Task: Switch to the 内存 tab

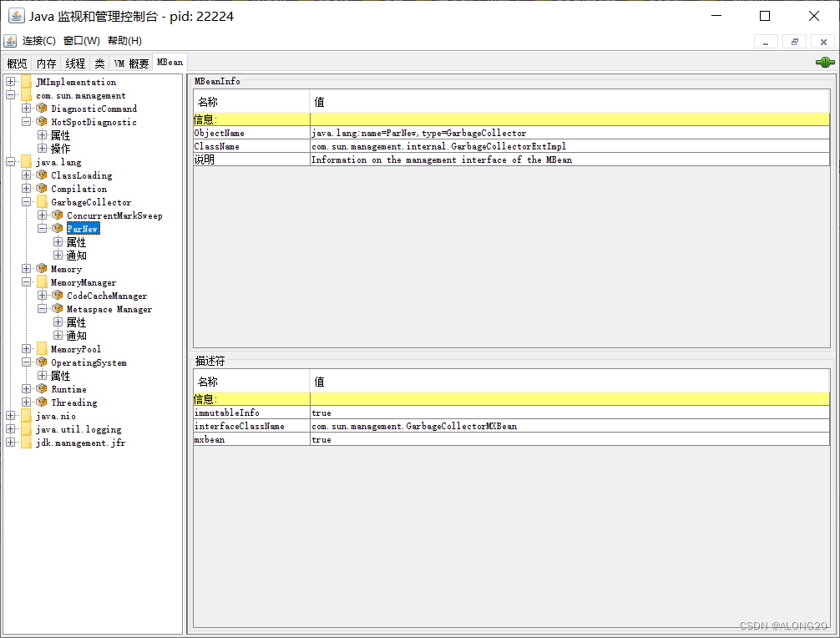Action: (46, 63)
